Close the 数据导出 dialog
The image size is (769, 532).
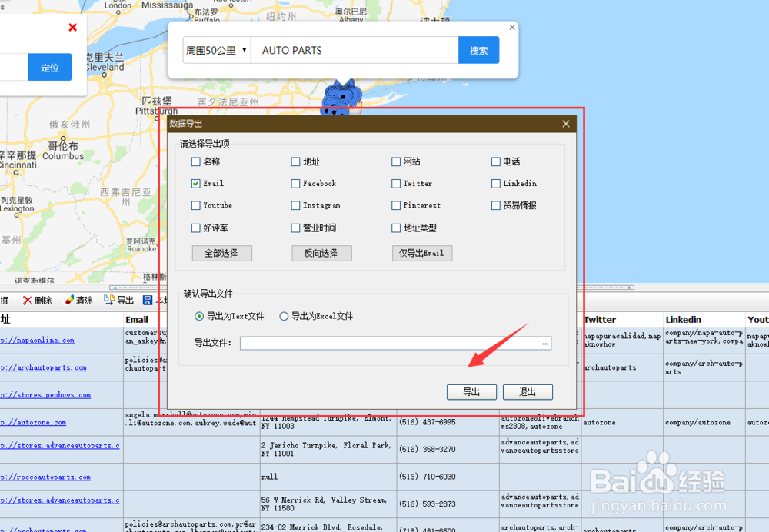[x=566, y=124]
